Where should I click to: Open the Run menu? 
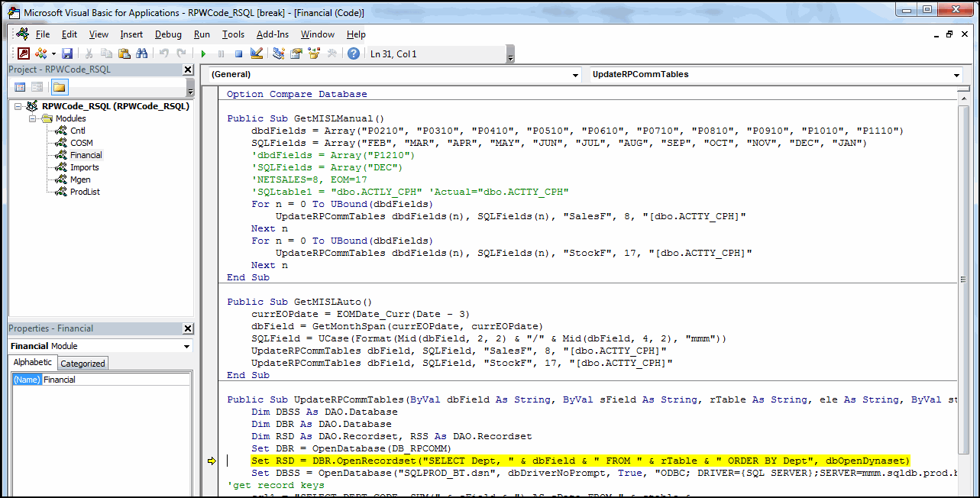[202, 34]
